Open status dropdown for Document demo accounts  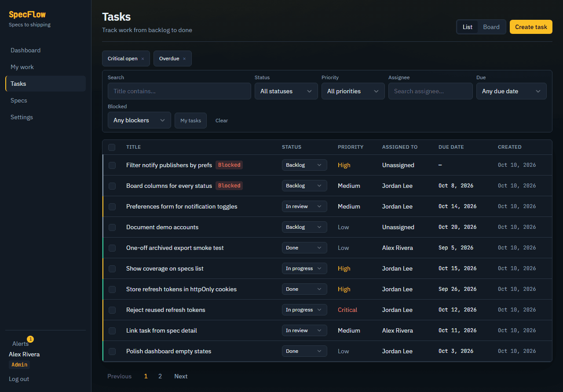[x=304, y=227]
